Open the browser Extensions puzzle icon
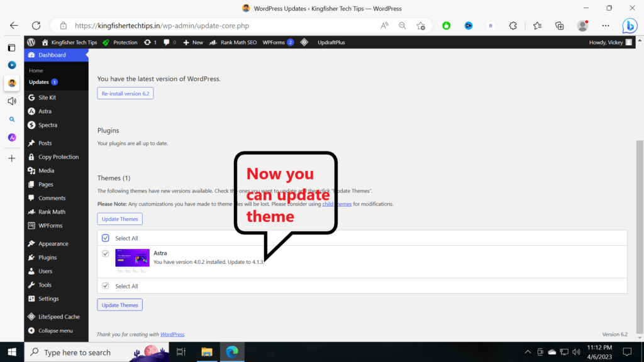The width and height of the screenshot is (644, 362). coord(513,25)
